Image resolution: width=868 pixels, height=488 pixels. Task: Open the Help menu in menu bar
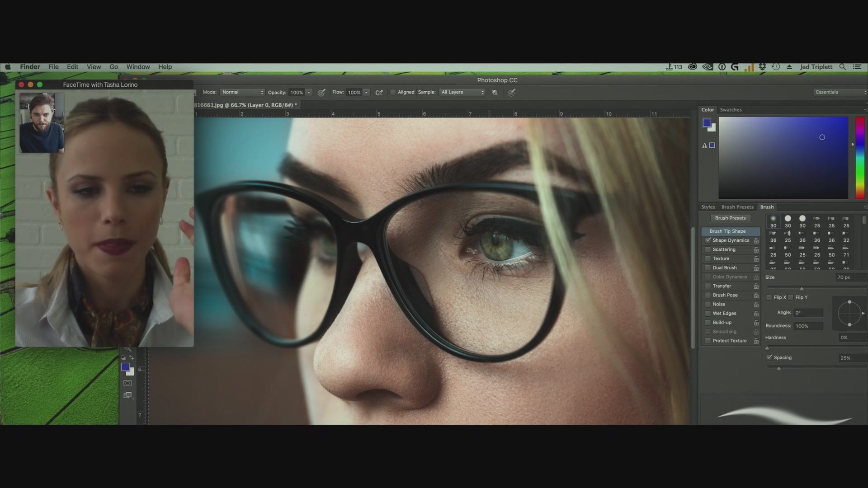pyautogui.click(x=165, y=67)
